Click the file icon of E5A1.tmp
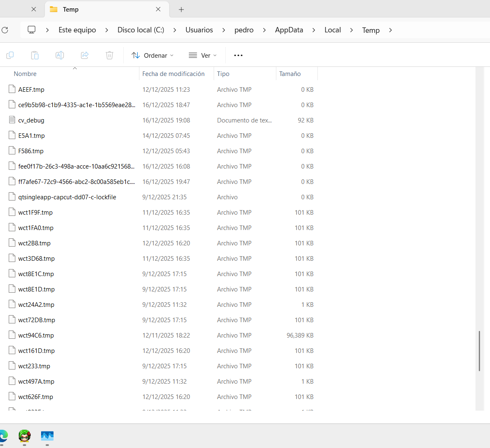This screenshot has height=448, width=490. click(x=12, y=135)
